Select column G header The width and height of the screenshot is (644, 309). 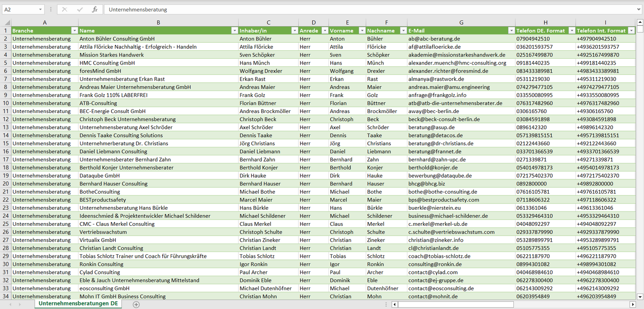coord(461,23)
